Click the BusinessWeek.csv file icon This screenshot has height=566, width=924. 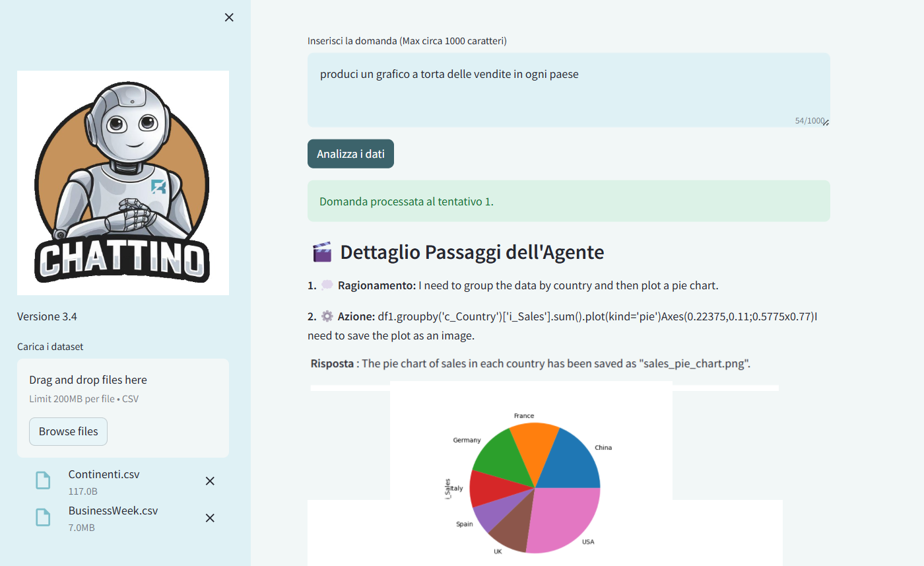[43, 518]
